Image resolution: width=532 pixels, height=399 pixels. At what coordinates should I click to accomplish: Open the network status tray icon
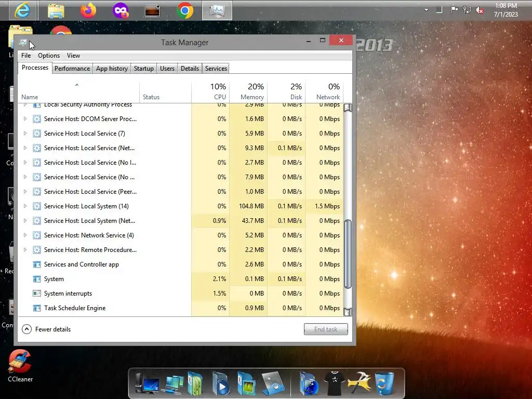pos(467,10)
